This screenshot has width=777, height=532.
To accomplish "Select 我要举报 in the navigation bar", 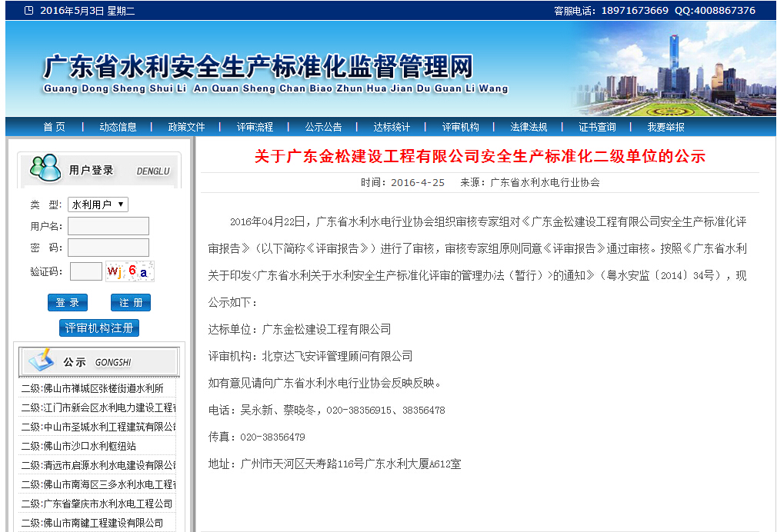I will [665, 127].
